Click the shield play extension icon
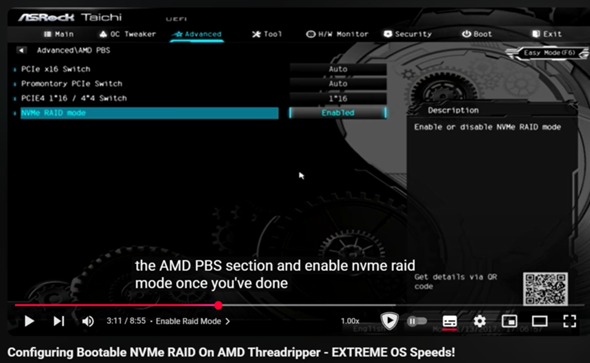This screenshot has width=590, height=363. pos(389,321)
